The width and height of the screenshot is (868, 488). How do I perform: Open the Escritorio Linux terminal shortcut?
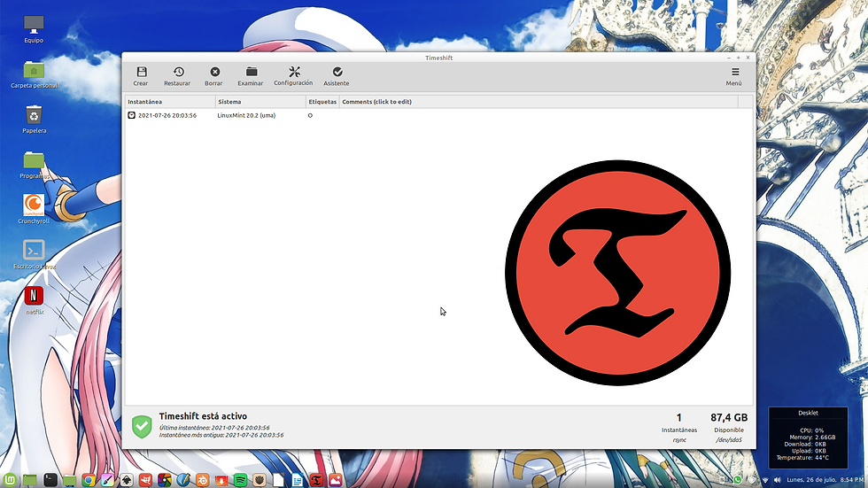[x=34, y=254]
